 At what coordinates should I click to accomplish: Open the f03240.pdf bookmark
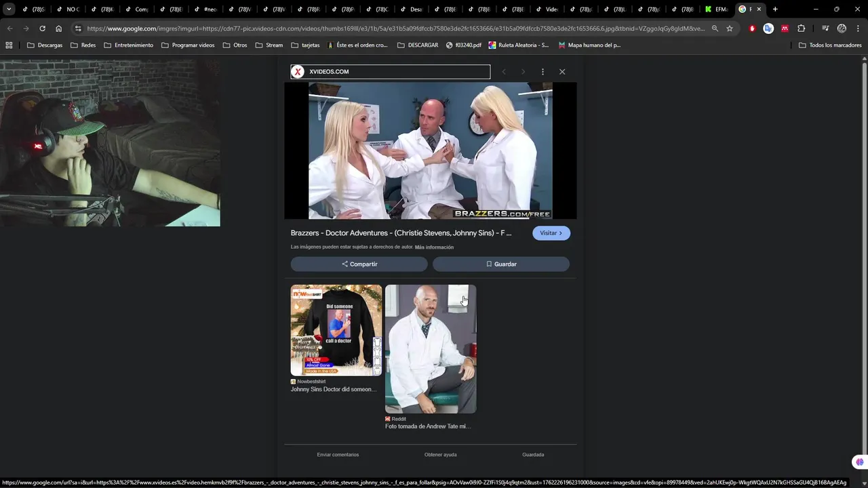pos(464,45)
